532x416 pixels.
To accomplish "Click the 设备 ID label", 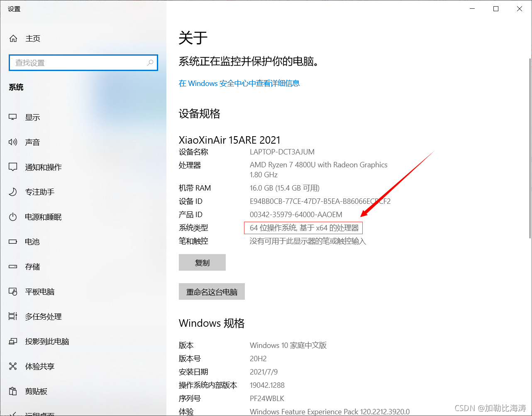I will (x=190, y=201).
